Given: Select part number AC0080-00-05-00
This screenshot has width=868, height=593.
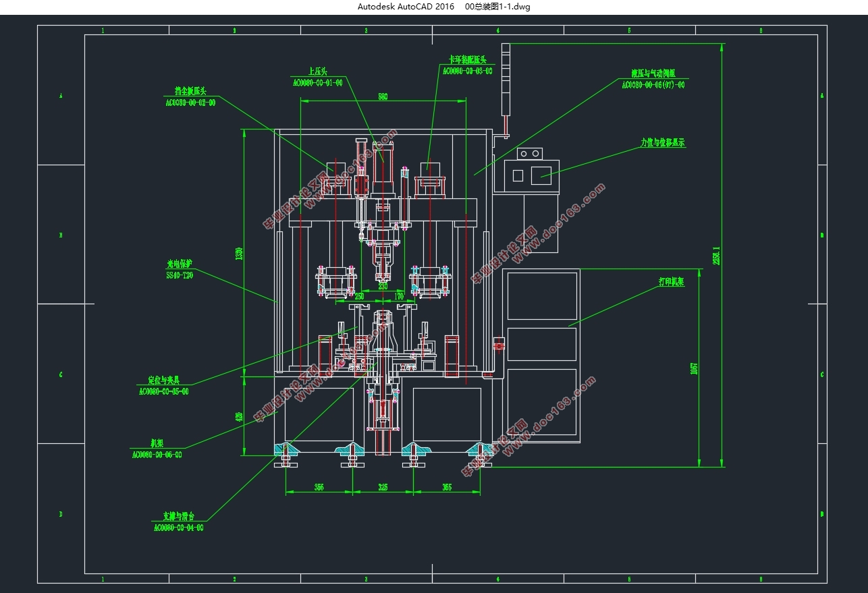Looking at the screenshot, I should [163, 391].
